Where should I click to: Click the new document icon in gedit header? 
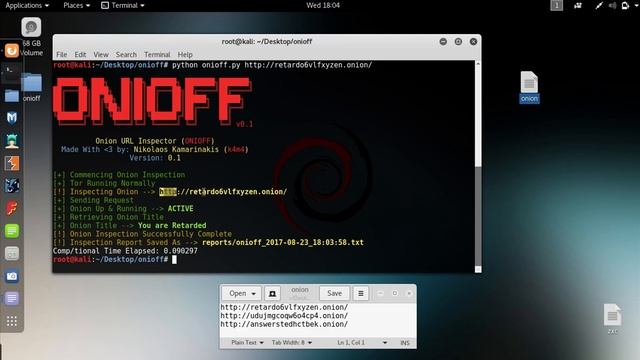click(x=272, y=293)
